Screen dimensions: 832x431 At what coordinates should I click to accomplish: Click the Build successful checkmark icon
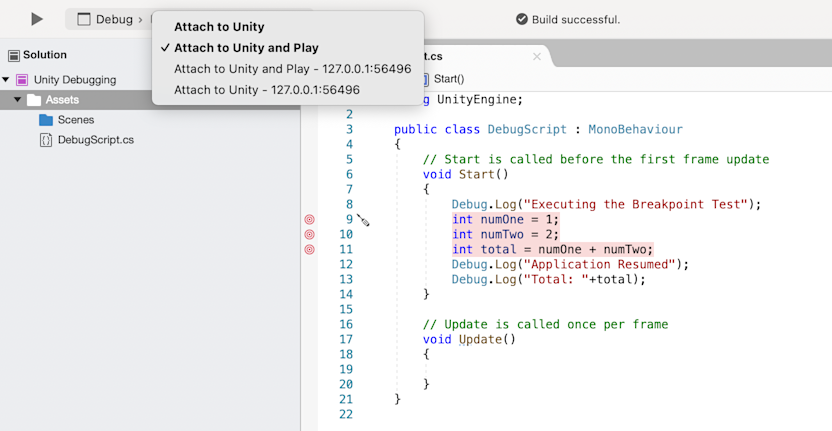(522, 20)
